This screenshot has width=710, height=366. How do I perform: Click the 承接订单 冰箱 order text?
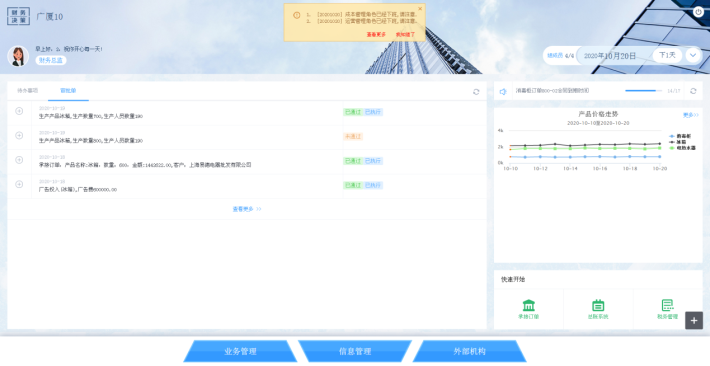145,165
